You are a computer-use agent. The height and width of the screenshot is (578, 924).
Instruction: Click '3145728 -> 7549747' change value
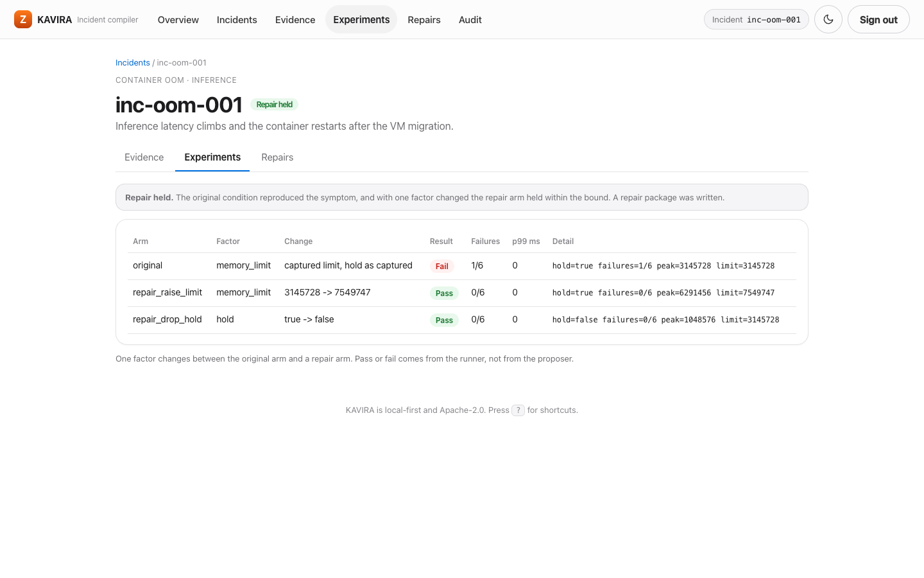[327, 292]
